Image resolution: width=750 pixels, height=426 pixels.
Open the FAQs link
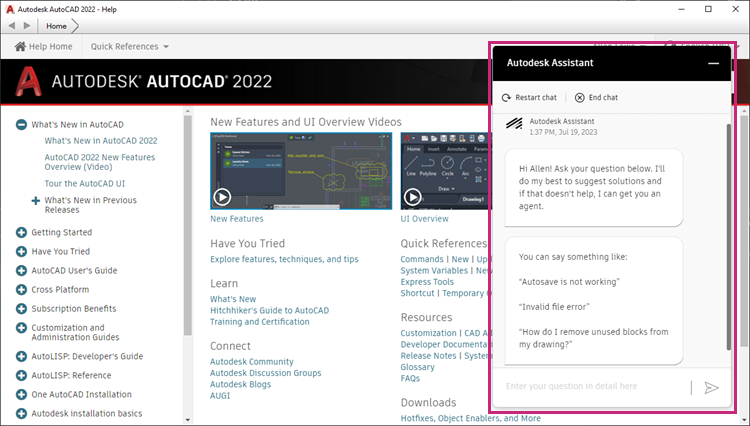pyautogui.click(x=410, y=379)
